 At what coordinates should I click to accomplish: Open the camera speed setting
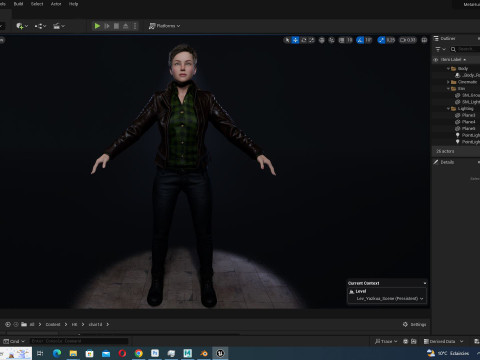[408, 40]
